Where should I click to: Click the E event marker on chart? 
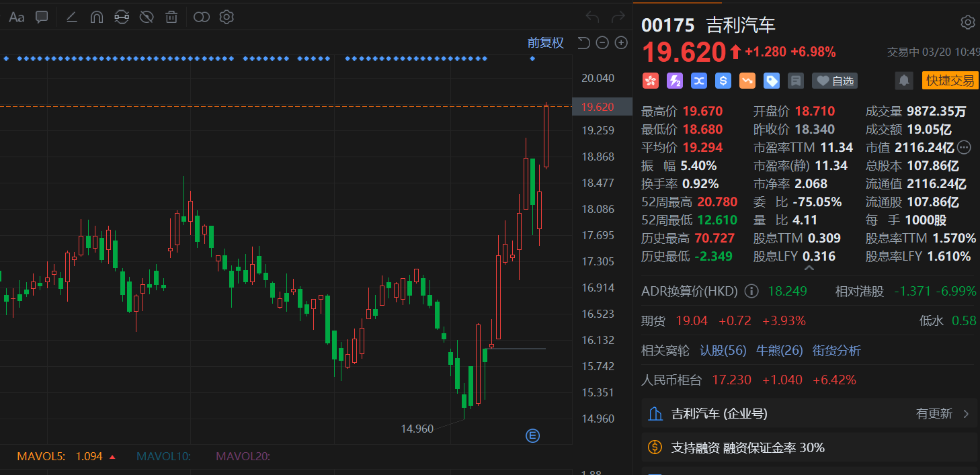click(x=532, y=436)
